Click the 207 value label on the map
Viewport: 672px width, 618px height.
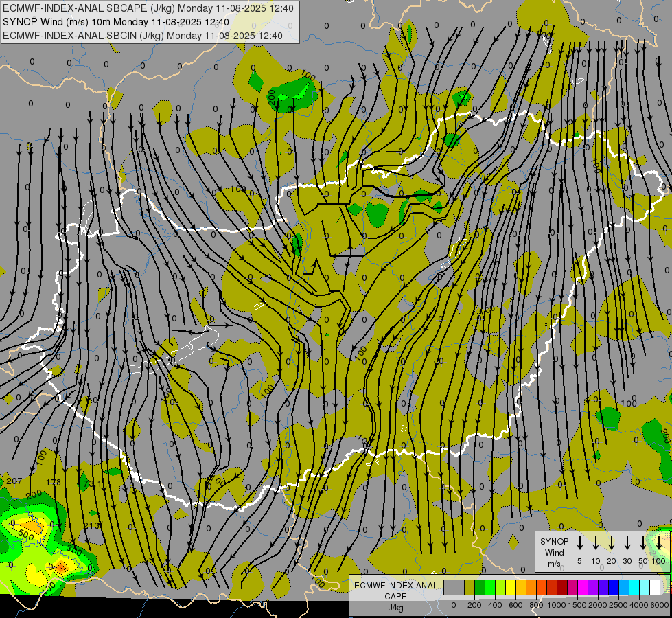pyautogui.click(x=14, y=481)
